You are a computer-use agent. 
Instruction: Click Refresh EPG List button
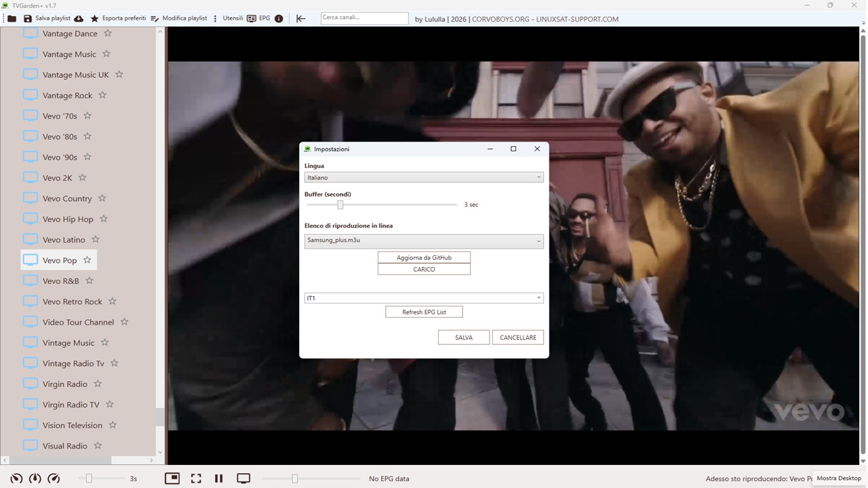coord(424,312)
